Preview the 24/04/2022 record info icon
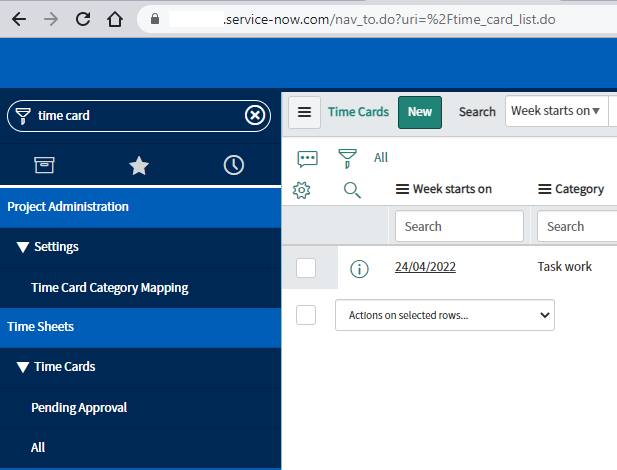Image resolution: width=617 pixels, height=470 pixels. tap(359, 269)
